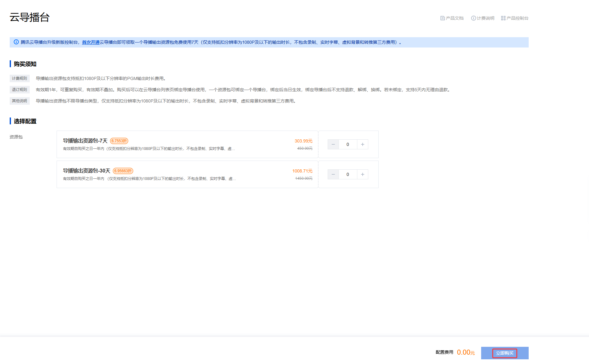Click the struck-through 1450.00元 price
589x364 pixels.
coord(304,178)
